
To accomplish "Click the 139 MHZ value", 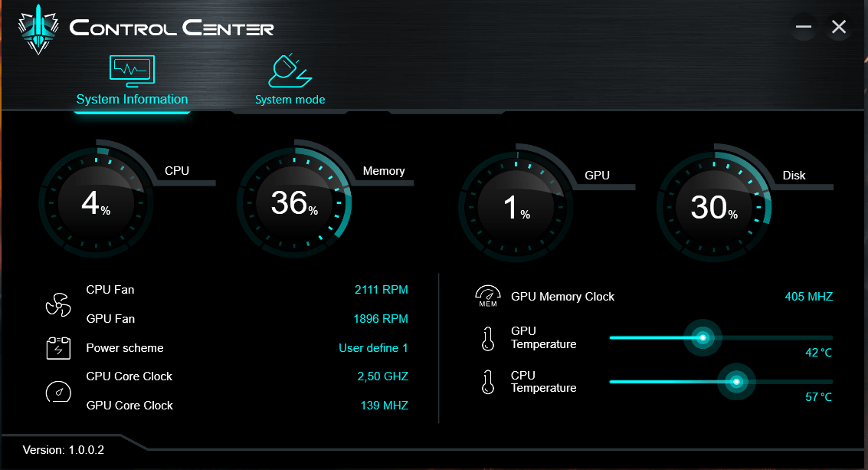I will pyautogui.click(x=384, y=406).
